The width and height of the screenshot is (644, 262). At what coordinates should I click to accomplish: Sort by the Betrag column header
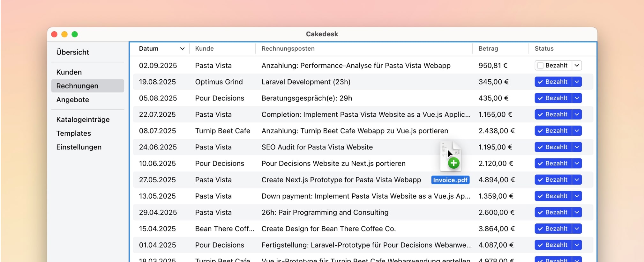[488, 48]
